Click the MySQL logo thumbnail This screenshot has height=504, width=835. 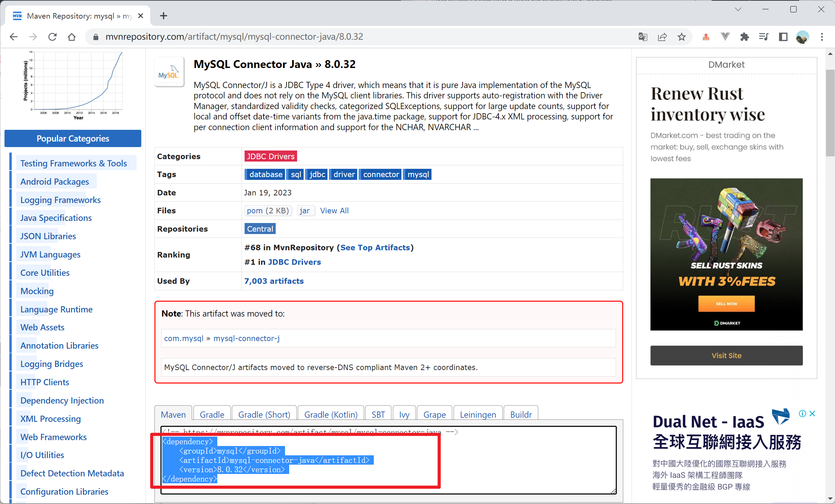point(169,72)
